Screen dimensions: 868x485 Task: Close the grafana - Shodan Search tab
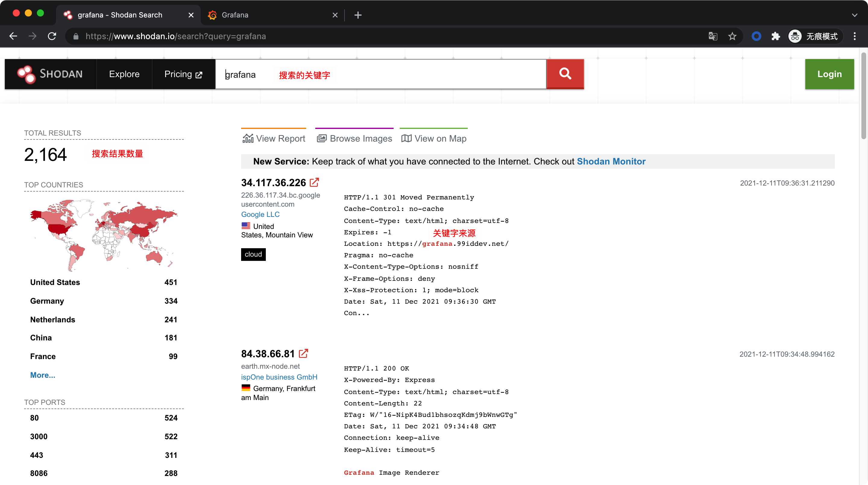(191, 15)
